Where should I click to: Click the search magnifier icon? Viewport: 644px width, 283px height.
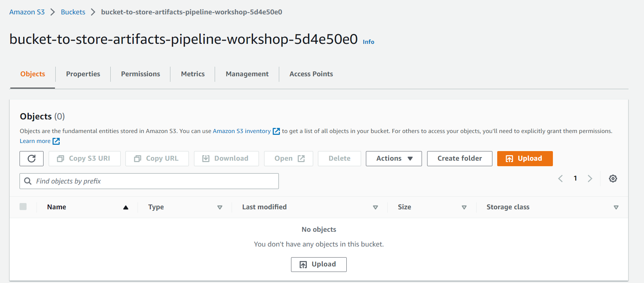click(28, 181)
